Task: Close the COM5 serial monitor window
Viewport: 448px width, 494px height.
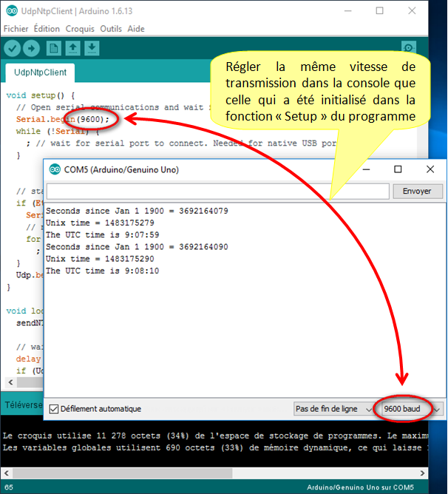Action: pos(430,169)
